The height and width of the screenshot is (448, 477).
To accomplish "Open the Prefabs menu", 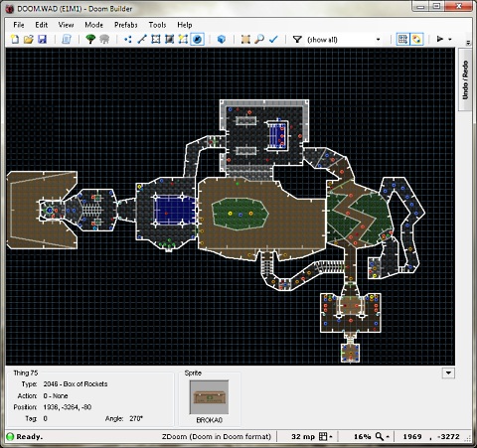I will coord(125,25).
